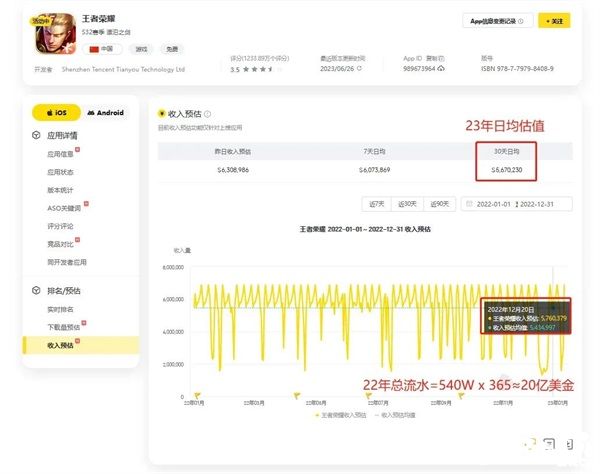This screenshot has height=474, width=600.
Task: Click the calendar icon in date range field
Action: [469, 204]
